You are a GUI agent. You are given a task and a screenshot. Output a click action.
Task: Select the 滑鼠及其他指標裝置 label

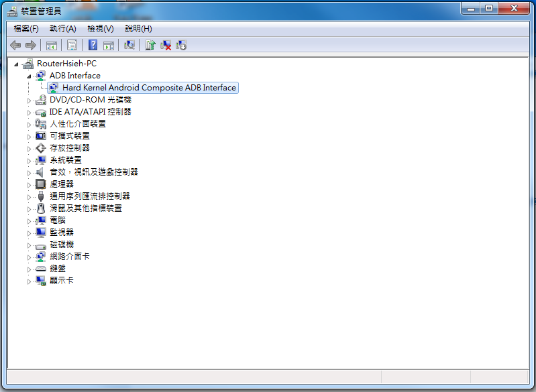pos(86,208)
